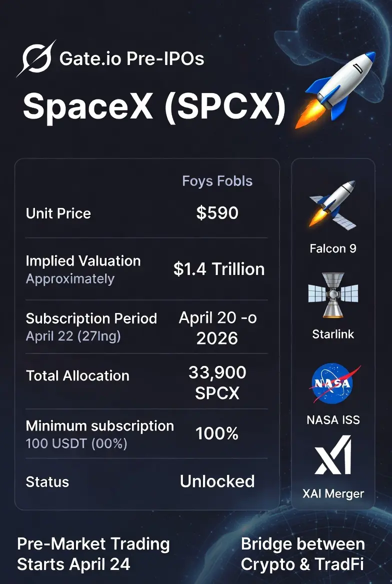Click the XAI Merger label
This screenshot has width=392, height=584.
click(333, 494)
